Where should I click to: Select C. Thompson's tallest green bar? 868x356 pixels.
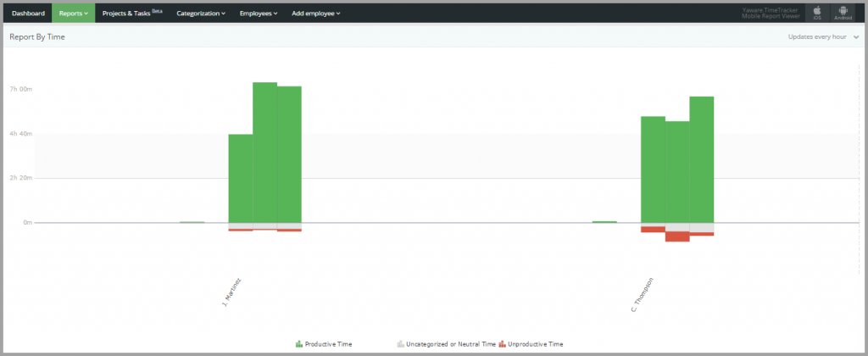pos(702,159)
